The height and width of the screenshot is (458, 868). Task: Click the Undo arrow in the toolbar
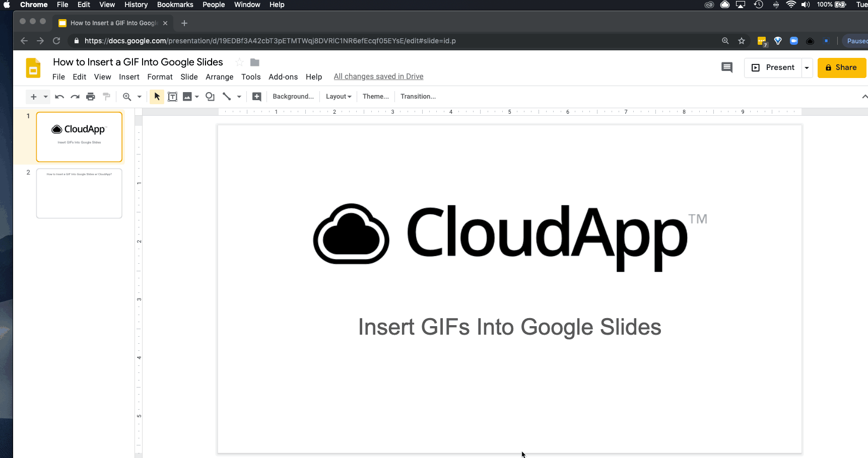coord(59,97)
